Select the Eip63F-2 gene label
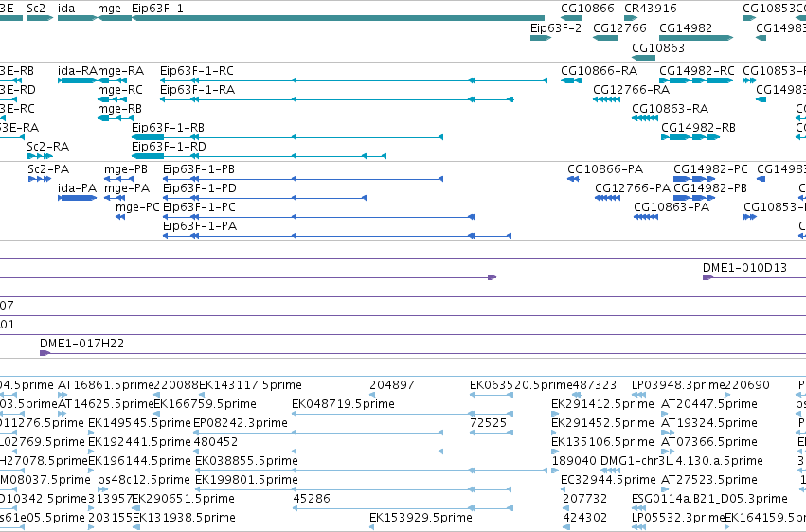This screenshot has height=532, width=806. pos(556,28)
